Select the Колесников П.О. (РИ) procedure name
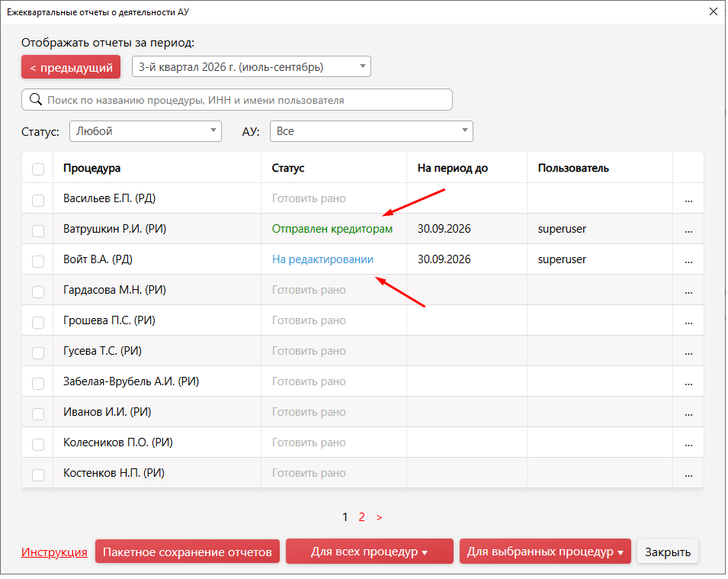This screenshot has height=579, width=728. pos(118,443)
